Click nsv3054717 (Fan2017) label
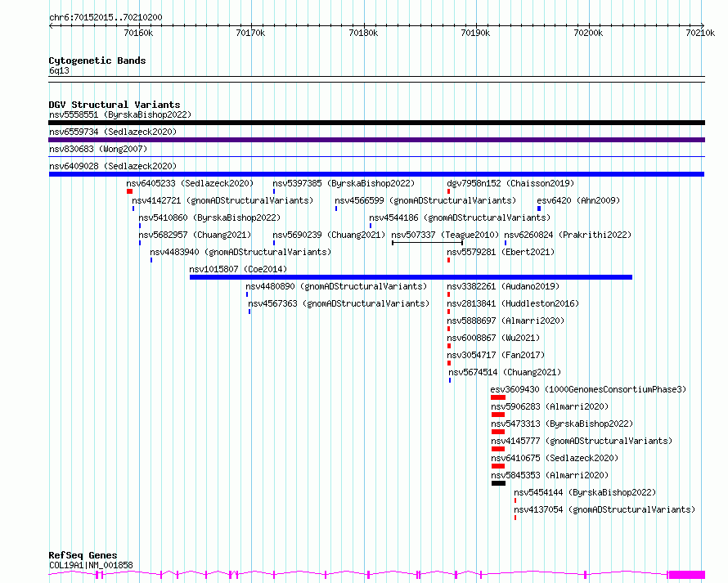Viewport: 728px width, 583px height. (496, 355)
